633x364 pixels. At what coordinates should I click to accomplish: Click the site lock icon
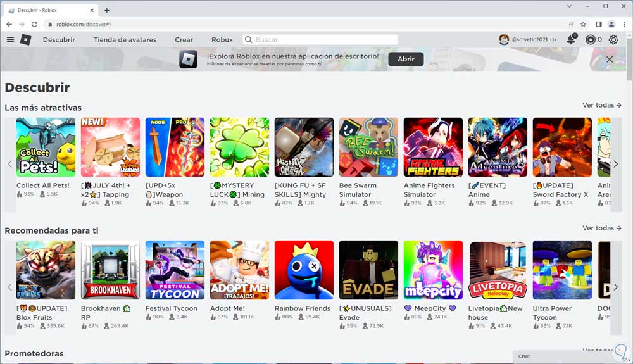(x=50, y=24)
